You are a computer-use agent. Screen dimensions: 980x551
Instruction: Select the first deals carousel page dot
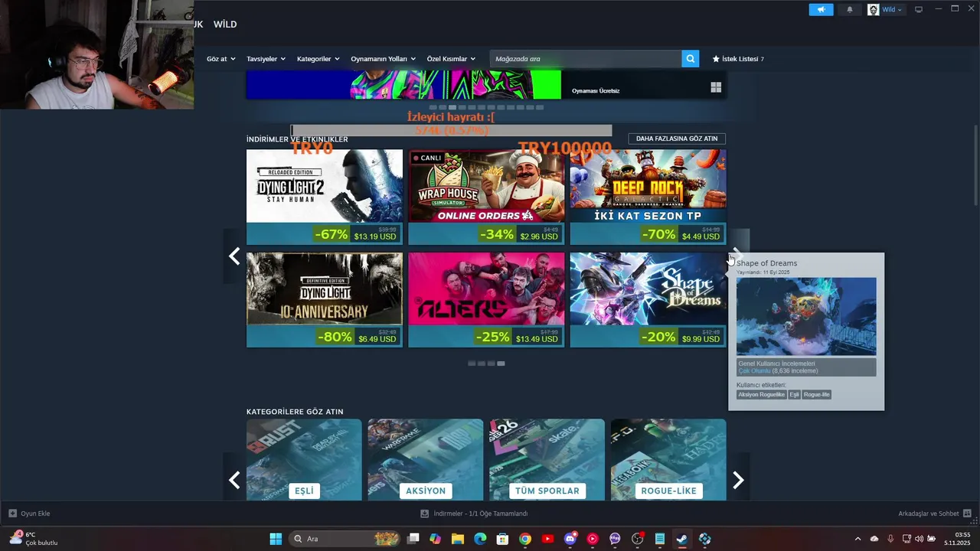click(x=472, y=364)
